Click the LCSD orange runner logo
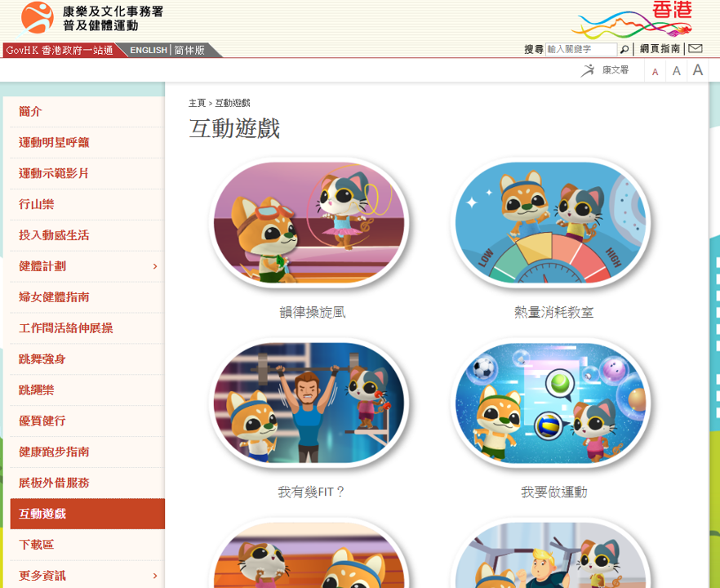Screen dimensions: 720x588 (x=37, y=18)
